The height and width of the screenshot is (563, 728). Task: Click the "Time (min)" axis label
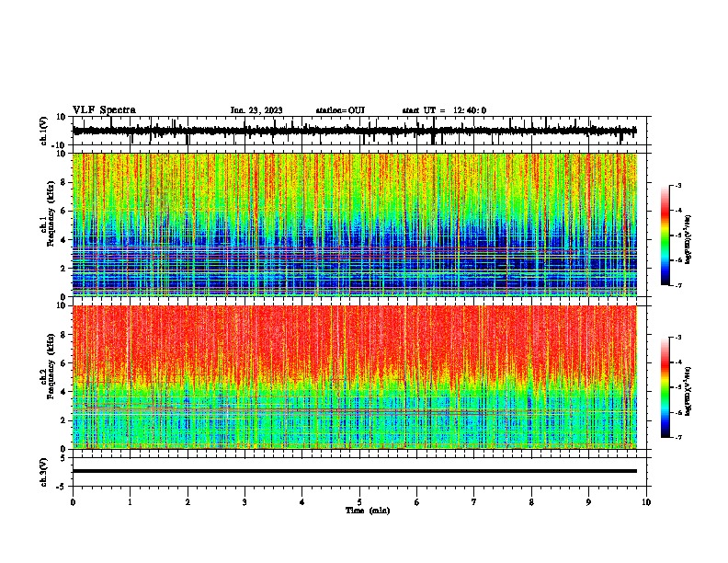coord(368,511)
